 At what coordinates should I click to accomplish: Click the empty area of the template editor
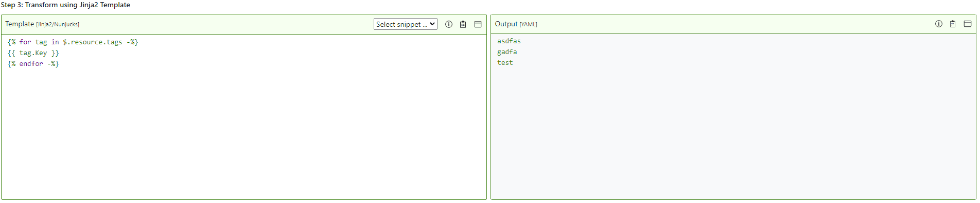[x=244, y=134]
